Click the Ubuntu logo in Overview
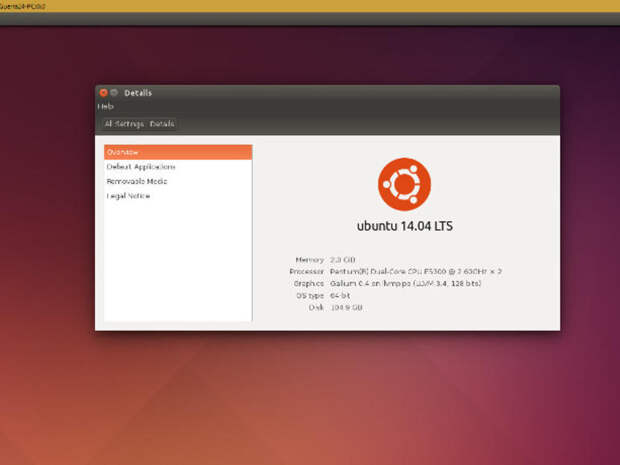The height and width of the screenshot is (465, 620). click(404, 183)
